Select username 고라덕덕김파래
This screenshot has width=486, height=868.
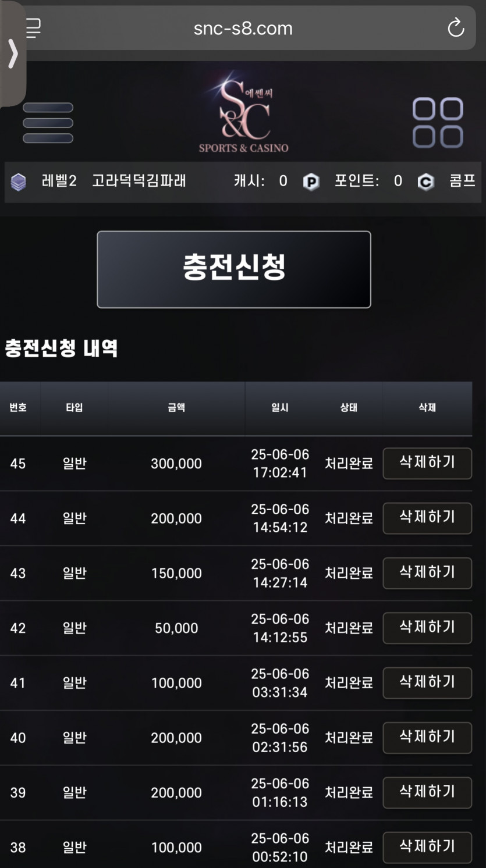point(139,181)
